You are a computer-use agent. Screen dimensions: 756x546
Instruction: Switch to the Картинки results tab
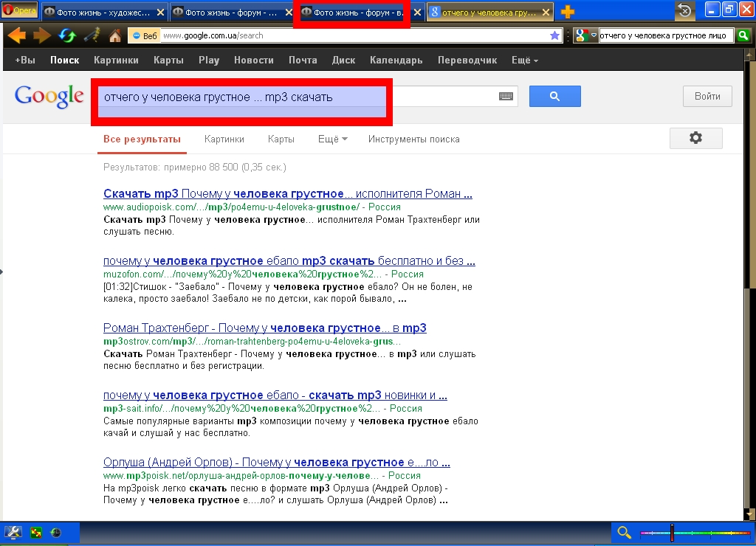(x=224, y=139)
